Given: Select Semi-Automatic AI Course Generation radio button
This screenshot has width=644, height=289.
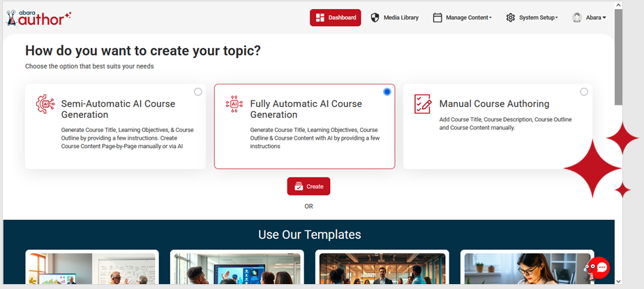Looking at the screenshot, I should 198,92.
